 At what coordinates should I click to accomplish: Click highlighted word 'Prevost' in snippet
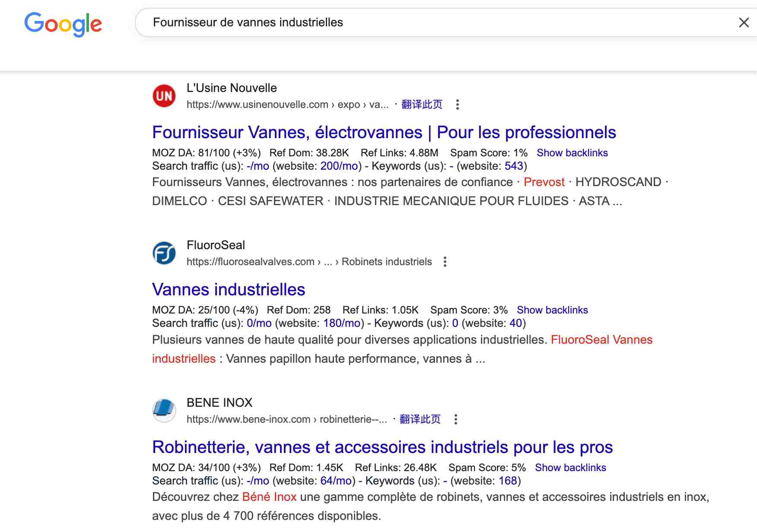coord(544,182)
